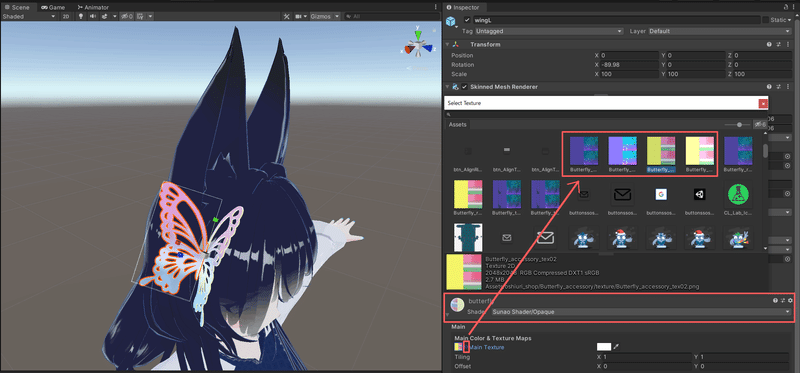Open Transform component three-dot menu
The height and width of the screenshot is (373, 800).
[788, 44]
